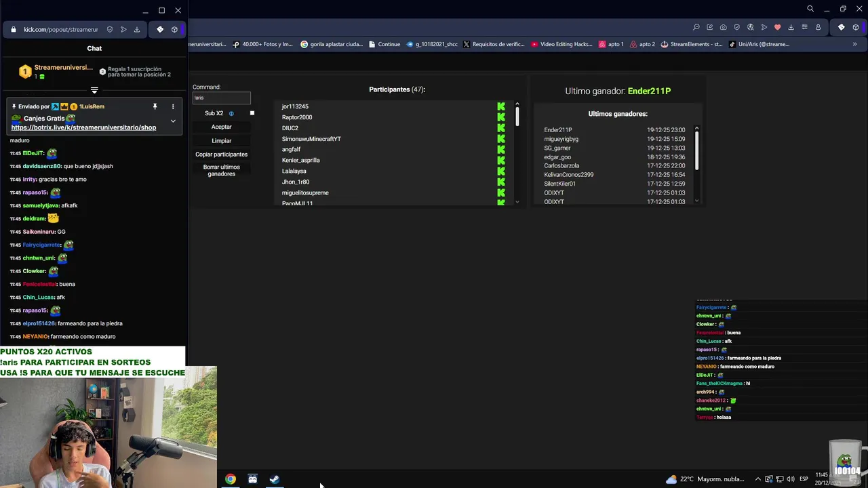Click the Sub X2 info icon
This screenshot has width=868, height=488.
(231, 113)
